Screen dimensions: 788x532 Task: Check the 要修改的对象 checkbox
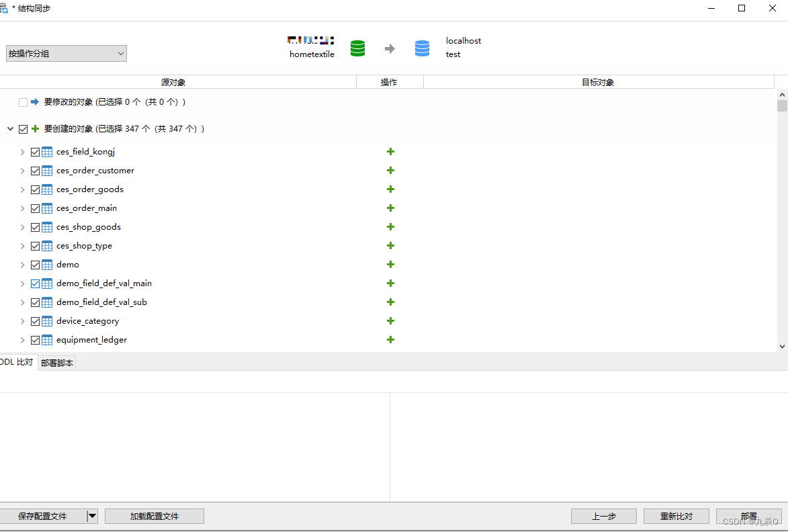click(22, 101)
